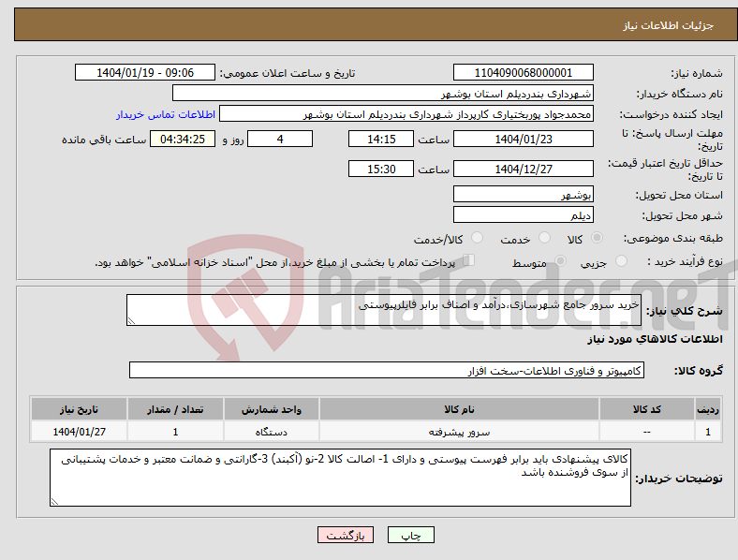Viewport: 738px width, 560px height.
Task: Click the deadline time field 14:15
Action: 381,140
